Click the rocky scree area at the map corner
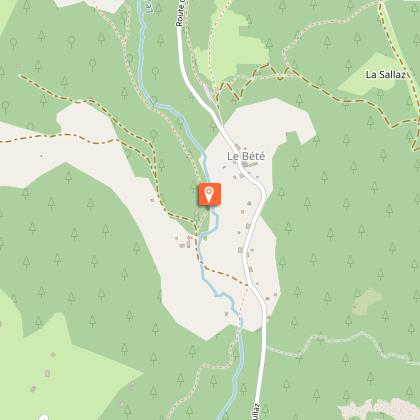This screenshot has height=420, width=420. pos(380,409)
